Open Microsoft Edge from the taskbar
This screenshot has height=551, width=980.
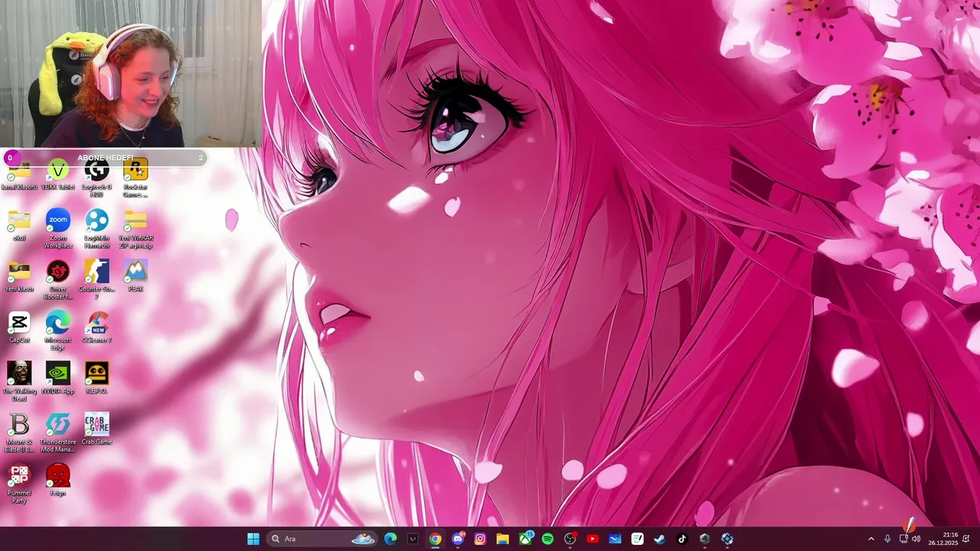coord(390,539)
